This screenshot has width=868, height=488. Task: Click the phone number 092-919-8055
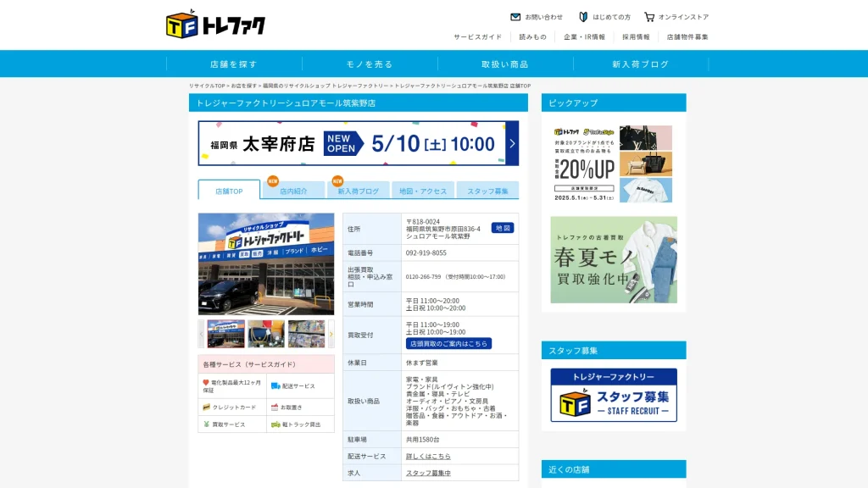[x=426, y=252]
